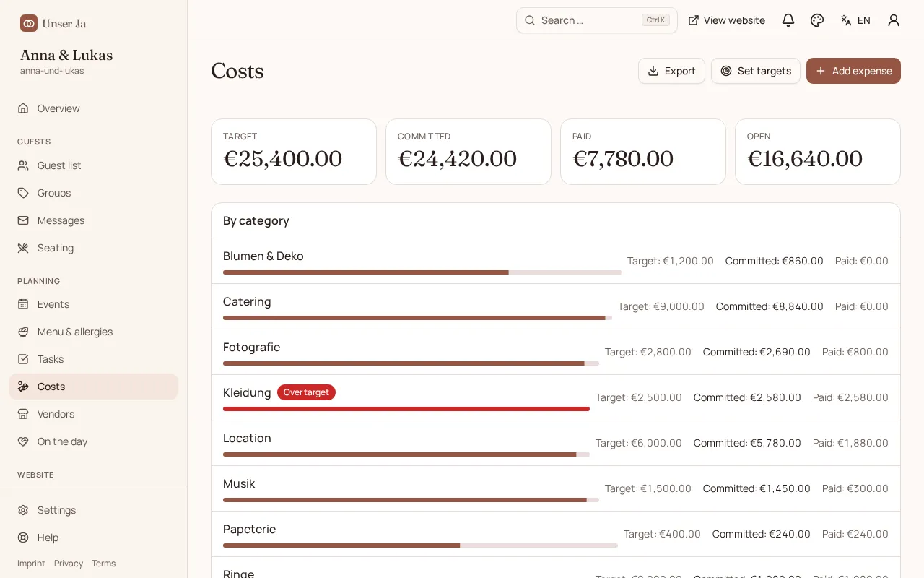924x578 pixels.
Task: Click the Over target badge
Action: pyautogui.click(x=306, y=392)
